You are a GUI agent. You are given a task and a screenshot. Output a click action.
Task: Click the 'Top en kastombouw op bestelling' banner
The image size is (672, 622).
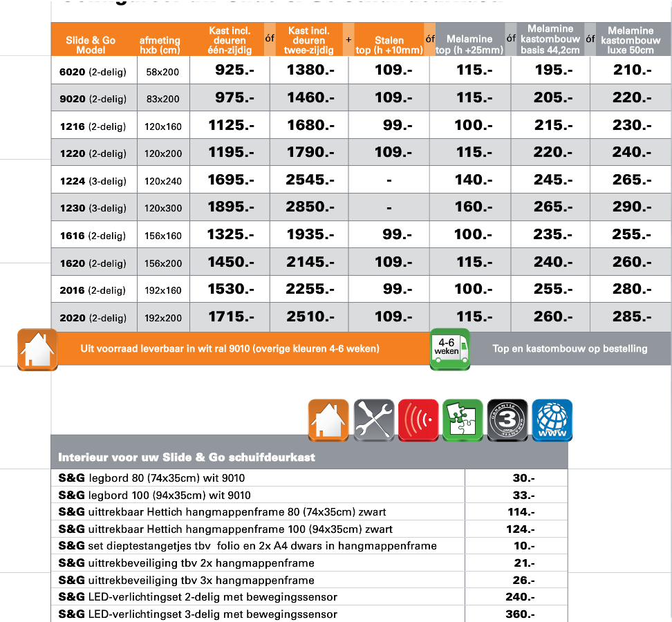[570, 348]
